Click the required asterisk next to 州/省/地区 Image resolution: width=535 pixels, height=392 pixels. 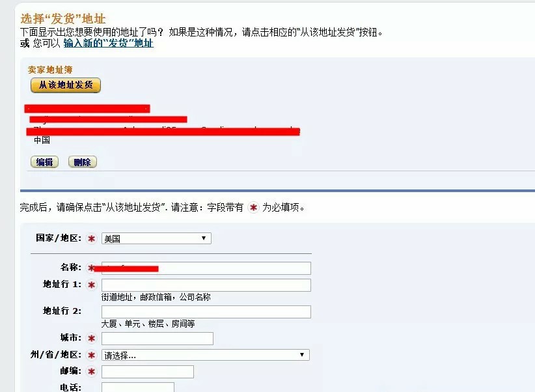(91, 355)
